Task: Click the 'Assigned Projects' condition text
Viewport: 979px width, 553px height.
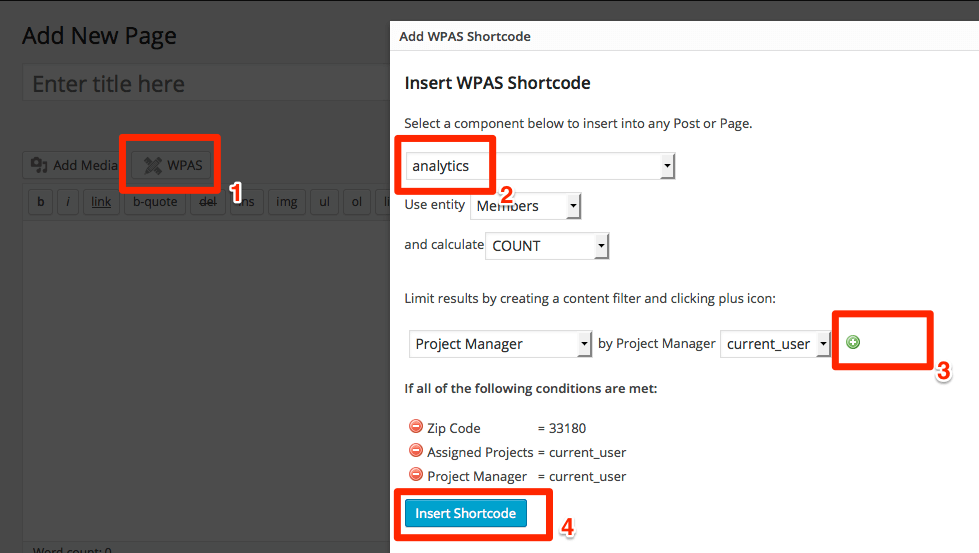Action: (x=480, y=453)
